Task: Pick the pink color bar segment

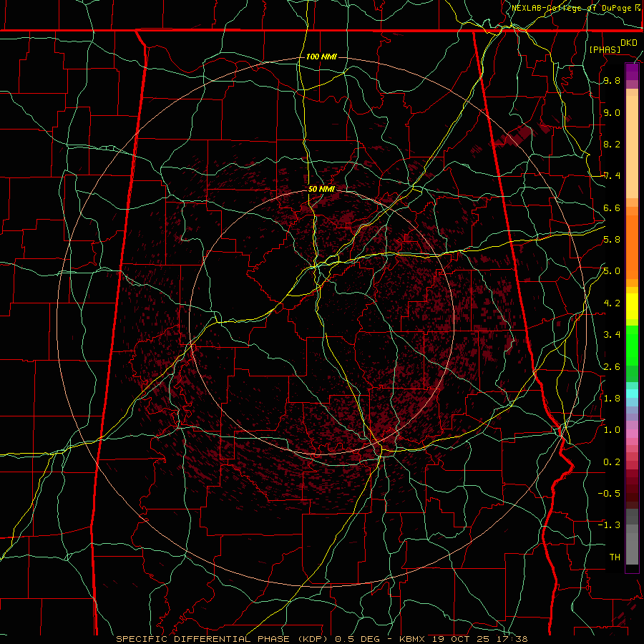Action: (632, 434)
